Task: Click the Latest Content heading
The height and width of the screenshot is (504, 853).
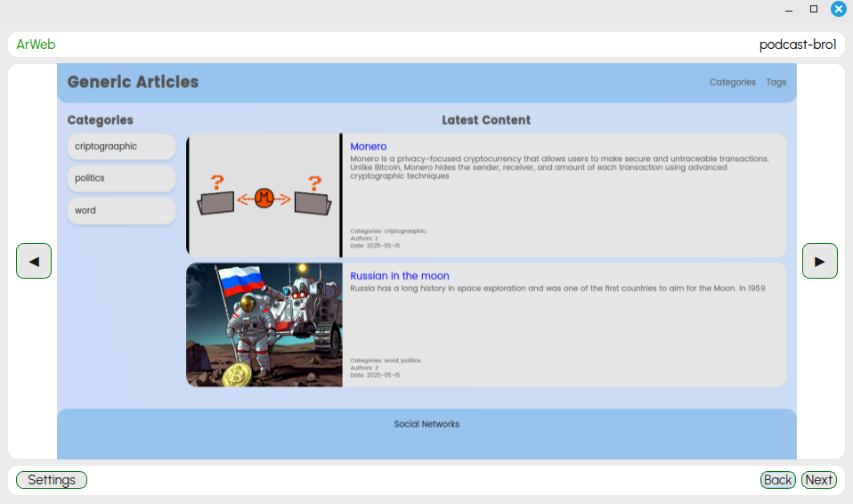Action: [486, 120]
